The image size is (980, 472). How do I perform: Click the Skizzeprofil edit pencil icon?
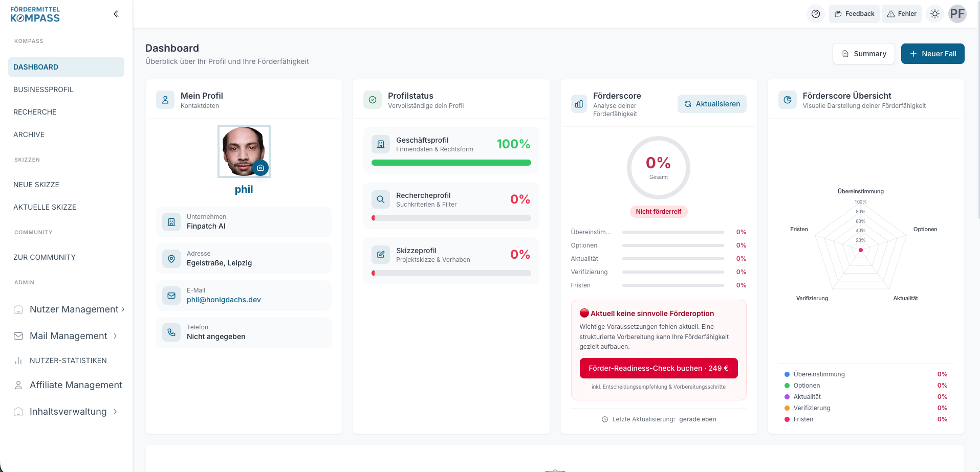[381, 255]
